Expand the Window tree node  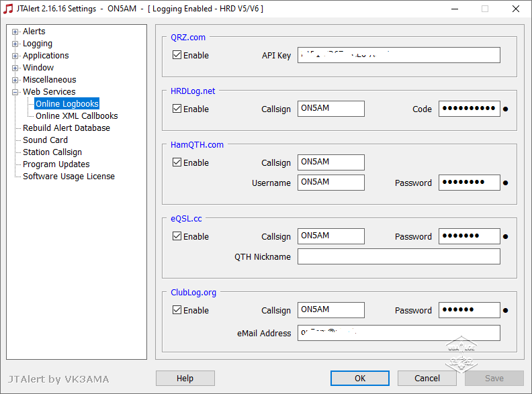coord(15,68)
